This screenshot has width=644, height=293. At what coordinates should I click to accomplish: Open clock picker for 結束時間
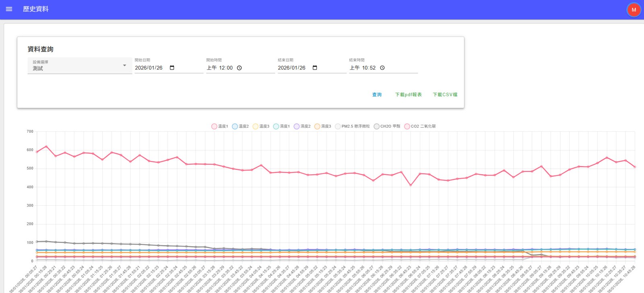(382, 68)
